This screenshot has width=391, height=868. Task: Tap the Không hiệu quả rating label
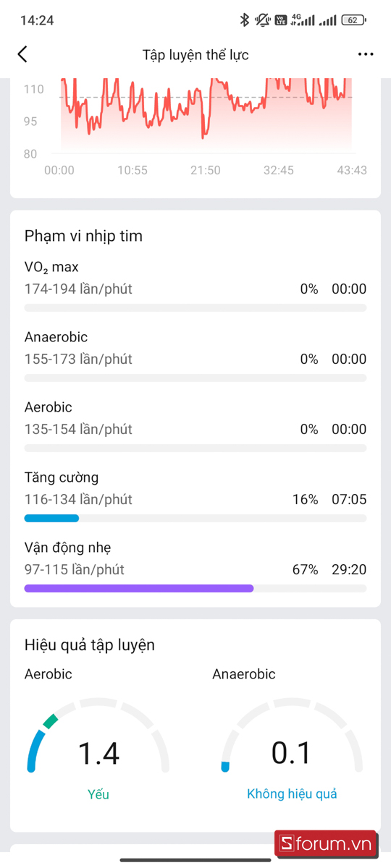click(292, 794)
